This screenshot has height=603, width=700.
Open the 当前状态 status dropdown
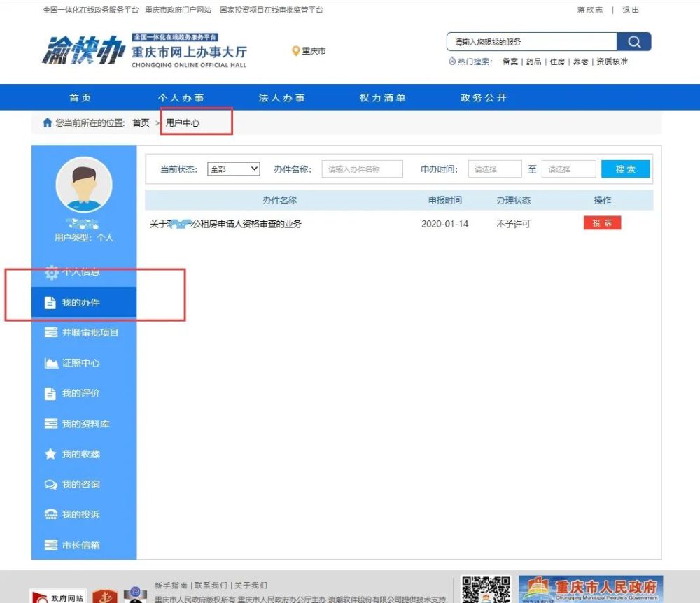[x=233, y=169]
